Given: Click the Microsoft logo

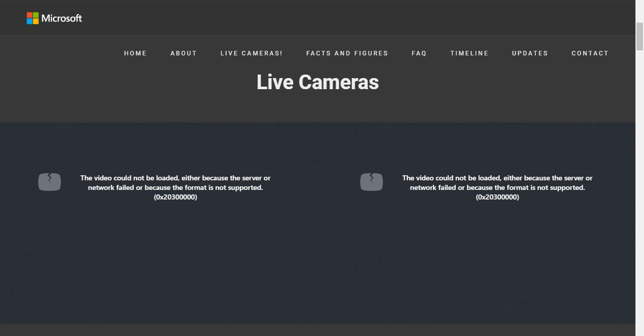Looking at the screenshot, I should pos(54,18).
